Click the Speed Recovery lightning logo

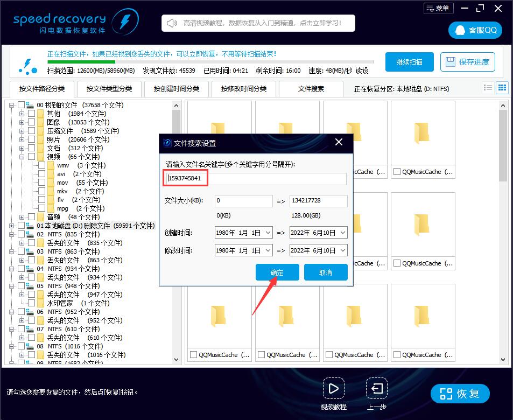[125, 22]
